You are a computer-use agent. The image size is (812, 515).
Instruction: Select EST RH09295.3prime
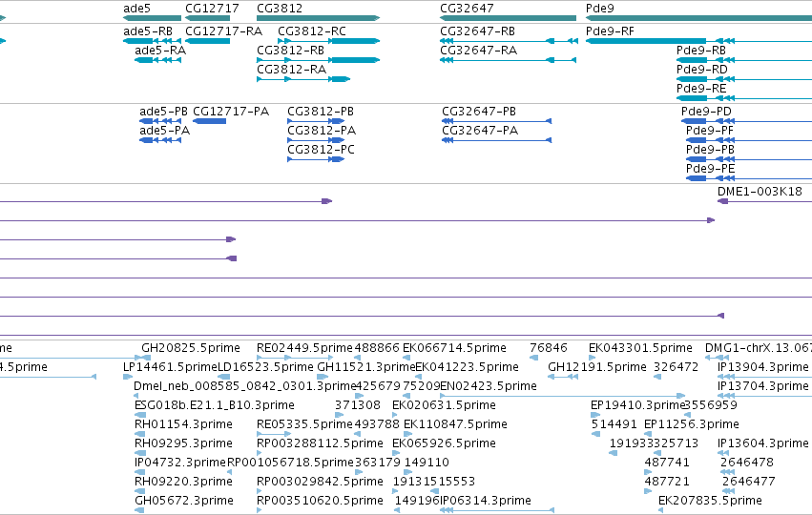pyautogui.click(x=183, y=443)
